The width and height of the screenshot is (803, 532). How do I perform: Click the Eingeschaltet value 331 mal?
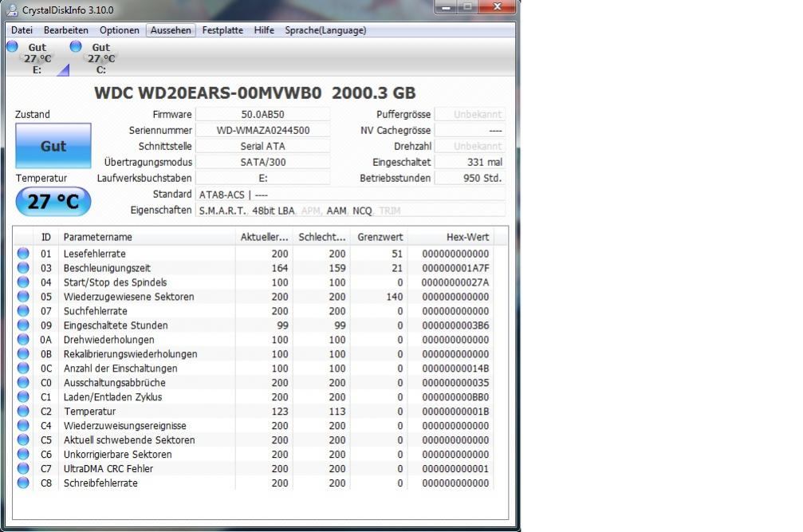coord(470,162)
